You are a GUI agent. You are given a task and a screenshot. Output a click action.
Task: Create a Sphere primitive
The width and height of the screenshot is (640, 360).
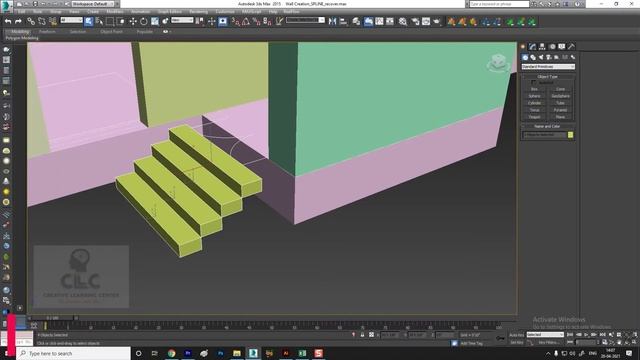coord(534,96)
